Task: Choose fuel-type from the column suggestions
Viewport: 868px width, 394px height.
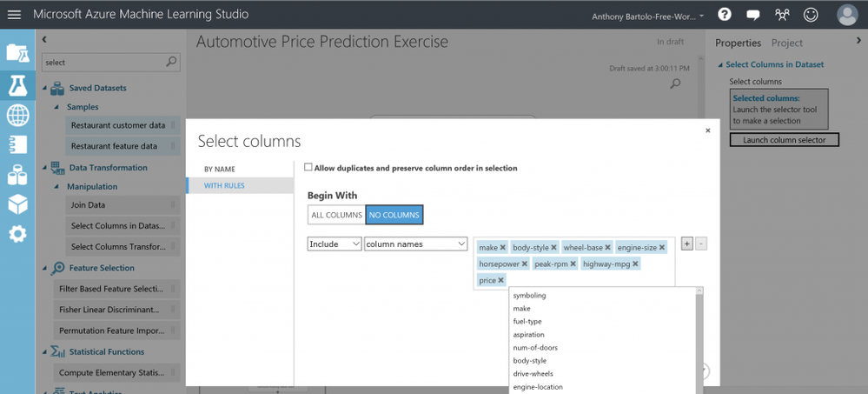Action: click(x=527, y=322)
